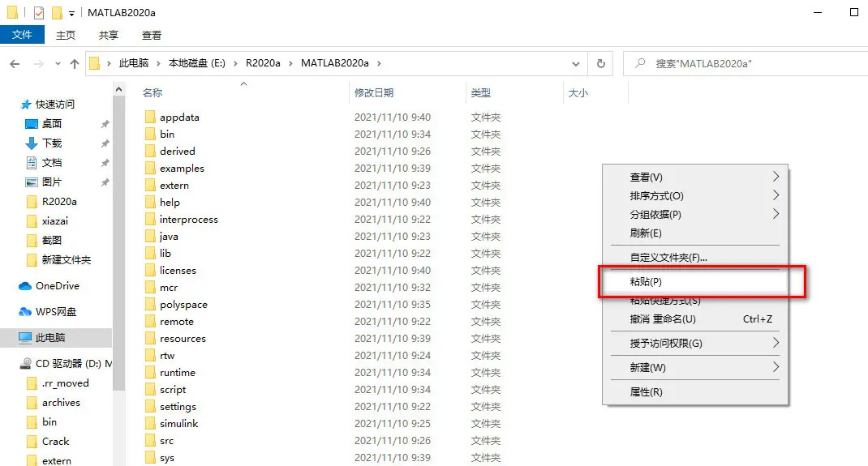The width and height of the screenshot is (868, 466).
Task: Open 桌面 in the navigation pane
Action: (x=51, y=124)
